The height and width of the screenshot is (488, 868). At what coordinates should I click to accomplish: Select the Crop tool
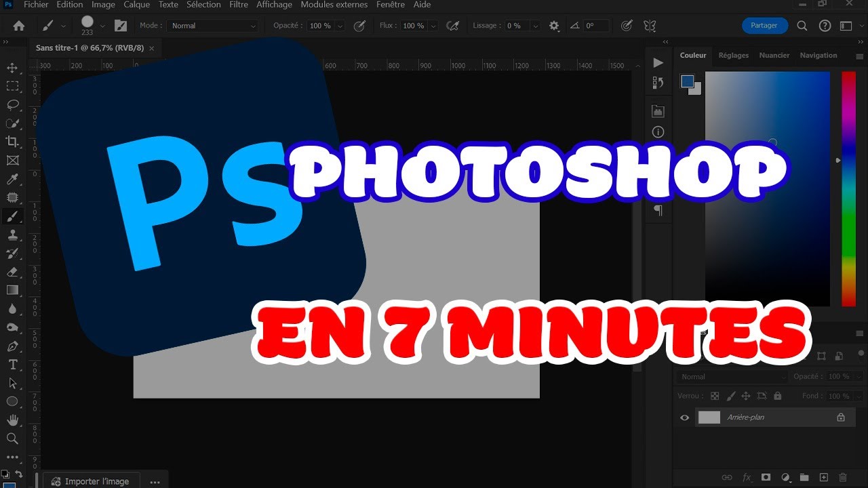coord(12,142)
